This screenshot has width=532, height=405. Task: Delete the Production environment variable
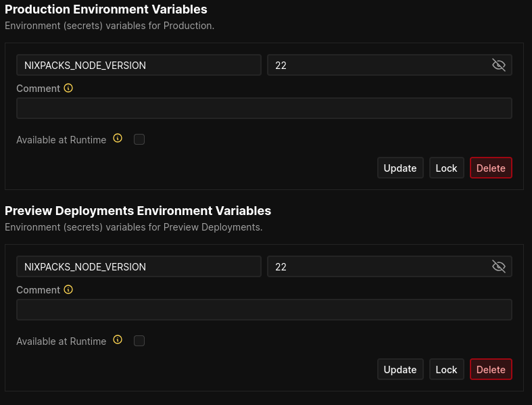(x=491, y=168)
